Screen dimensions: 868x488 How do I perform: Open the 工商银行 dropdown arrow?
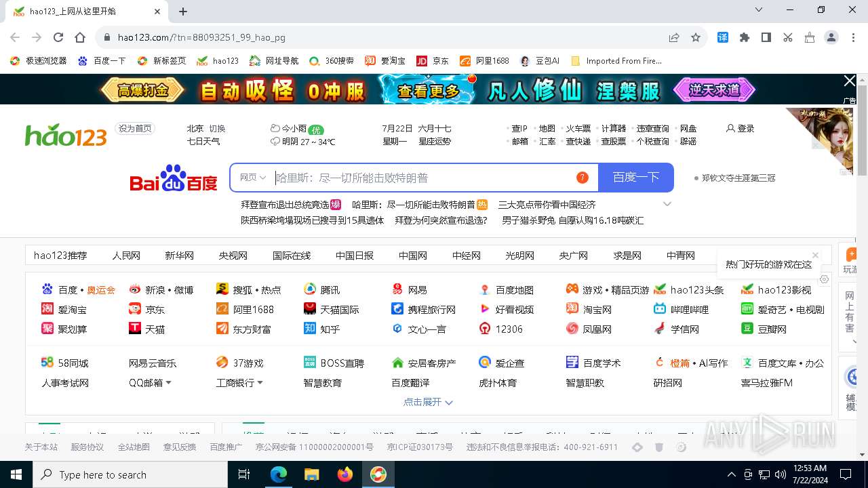click(260, 383)
